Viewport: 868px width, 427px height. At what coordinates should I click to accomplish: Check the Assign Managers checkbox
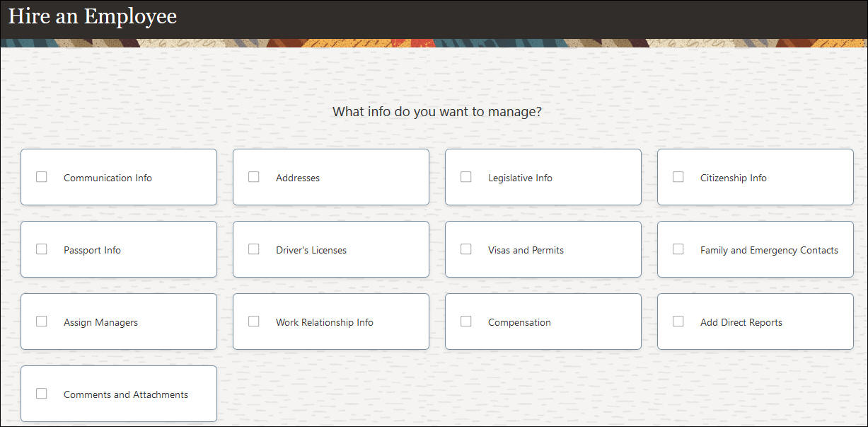tap(42, 321)
